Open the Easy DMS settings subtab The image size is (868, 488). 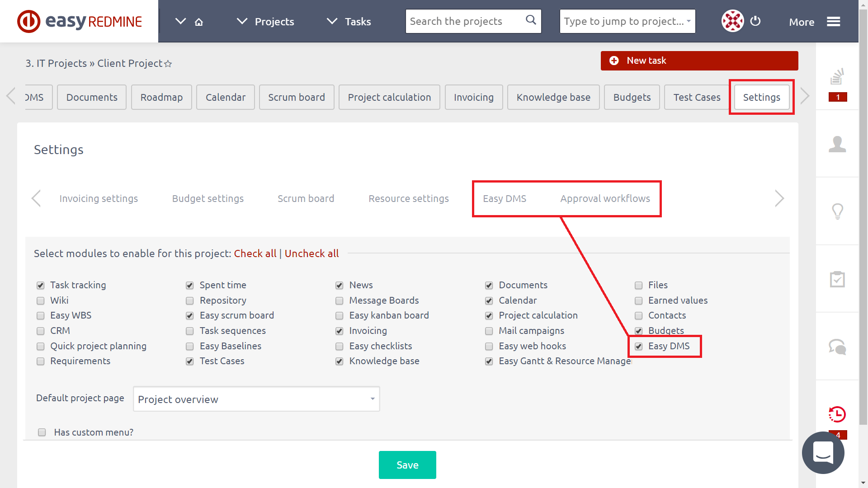(x=505, y=198)
